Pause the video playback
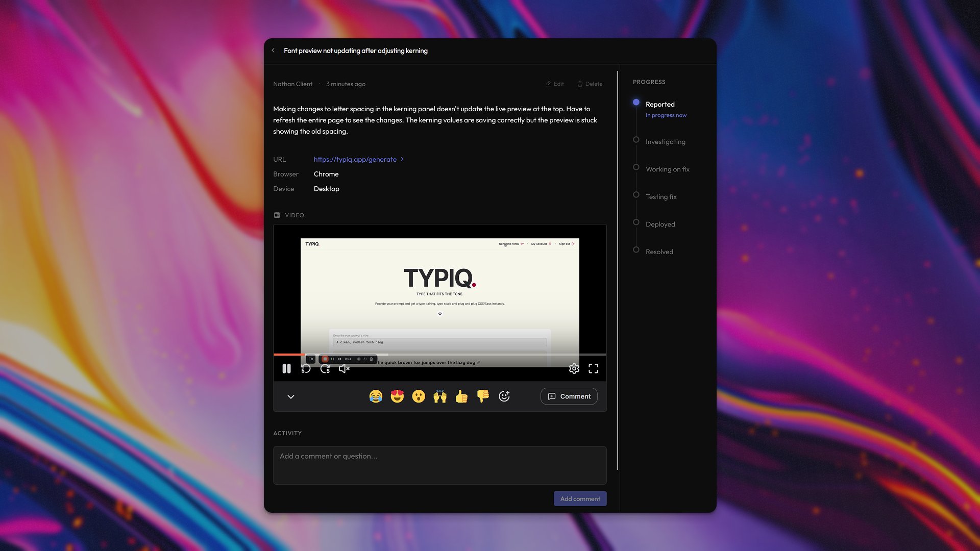The image size is (980, 551). coord(286,368)
